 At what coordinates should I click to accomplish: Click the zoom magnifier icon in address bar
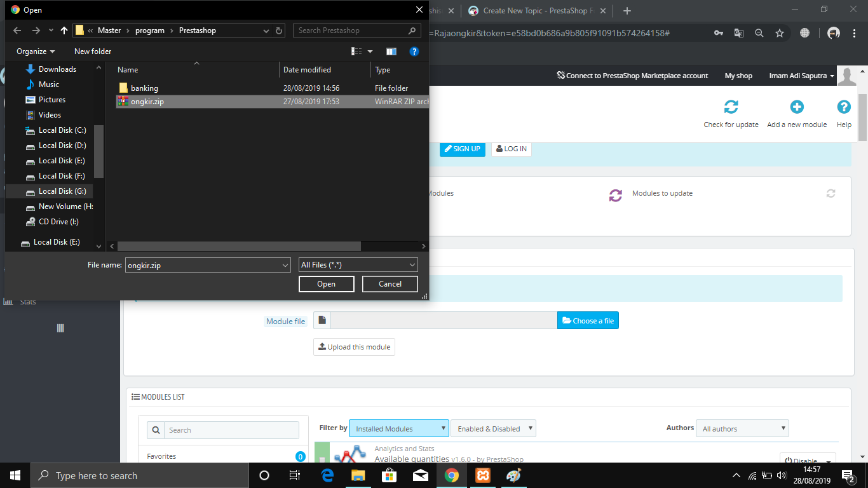click(x=759, y=33)
